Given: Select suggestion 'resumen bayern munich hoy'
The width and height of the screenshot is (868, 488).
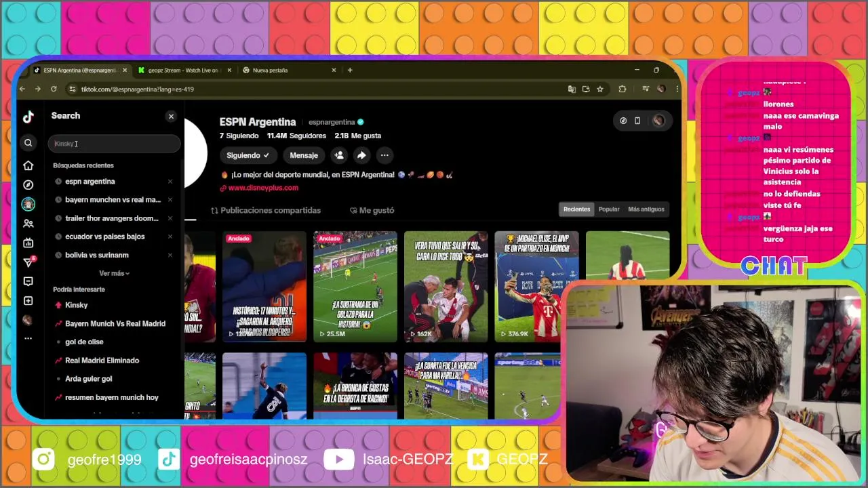Looking at the screenshot, I should [x=111, y=397].
